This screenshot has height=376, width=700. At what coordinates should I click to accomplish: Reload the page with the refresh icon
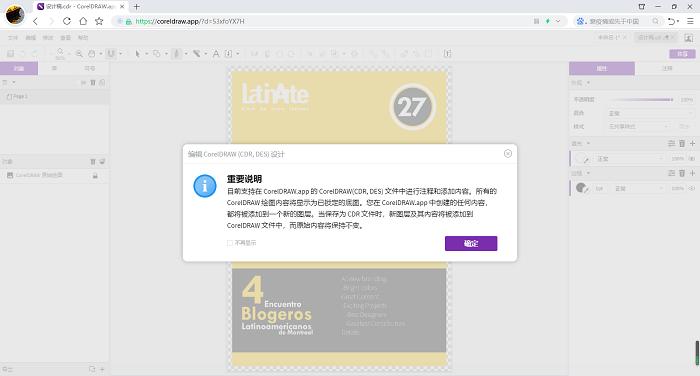click(67, 21)
